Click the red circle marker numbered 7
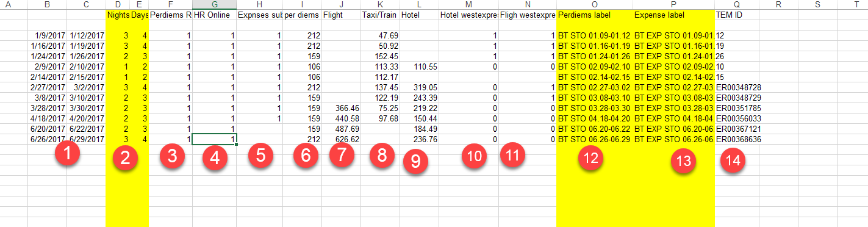868x227 pixels. (341, 156)
